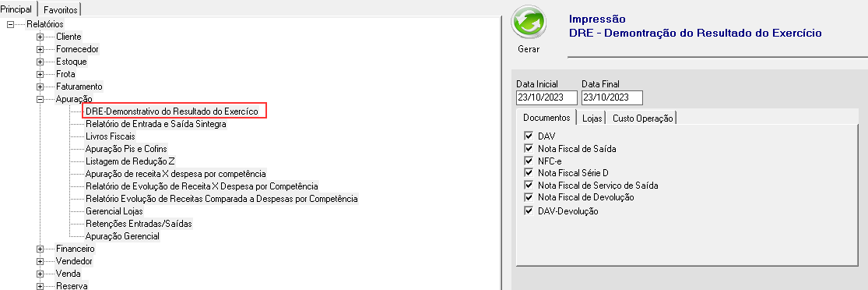The height and width of the screenshot is (290, 868).
Task: Uncheck the DAV checkbox
Action: 528,136
